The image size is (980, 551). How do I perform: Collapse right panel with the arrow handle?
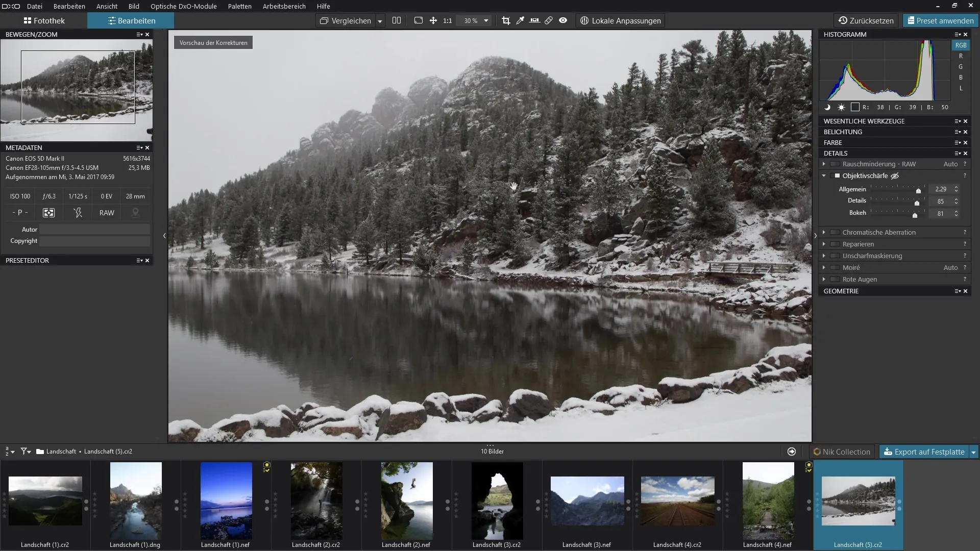coord(815,236)
